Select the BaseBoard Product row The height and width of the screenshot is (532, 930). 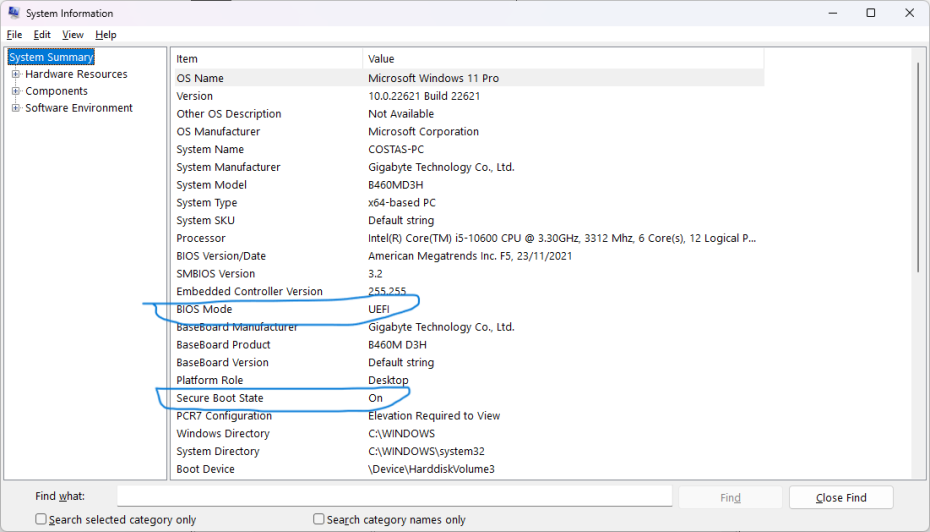468,345
